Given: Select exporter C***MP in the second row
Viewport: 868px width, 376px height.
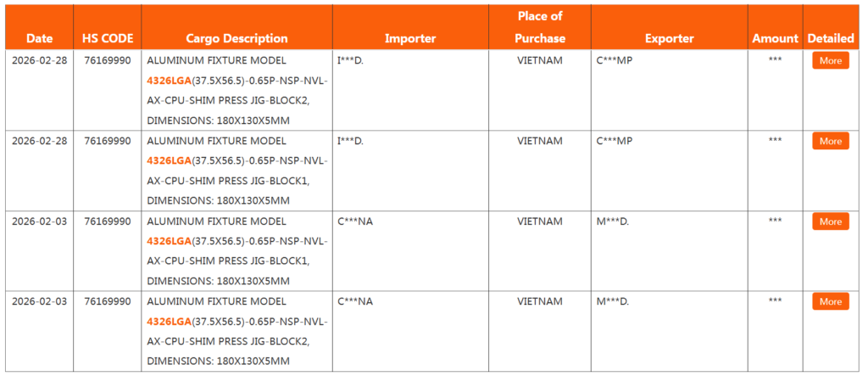Looking at the screenshot, I should point(615,141).
